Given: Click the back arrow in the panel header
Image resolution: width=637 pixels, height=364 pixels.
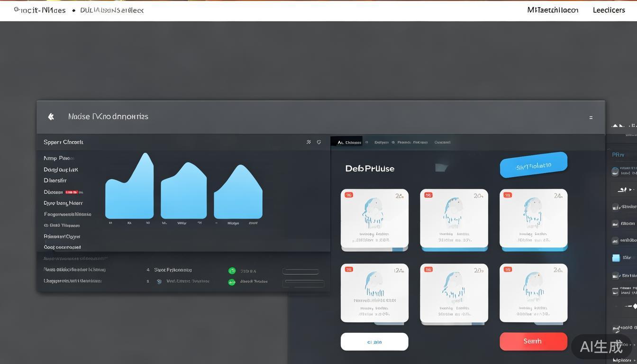Looking at the screenshot, I should pyautogui.click(x=51, y=117).
